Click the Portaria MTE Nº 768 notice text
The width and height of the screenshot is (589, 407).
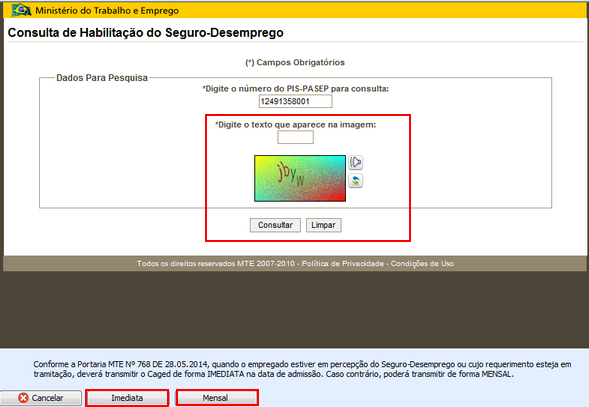302,369
